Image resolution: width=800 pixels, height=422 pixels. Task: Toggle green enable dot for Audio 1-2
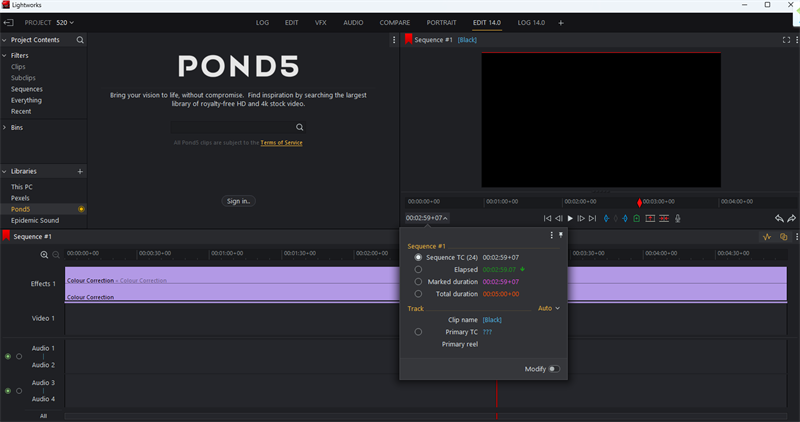[x=8, y=356]
